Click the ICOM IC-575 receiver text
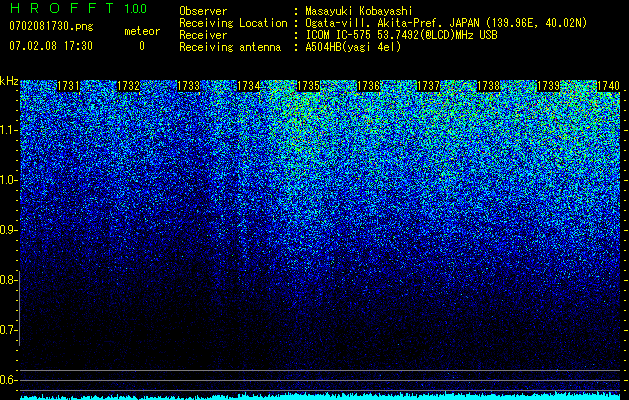 click(x=401, y=35)
